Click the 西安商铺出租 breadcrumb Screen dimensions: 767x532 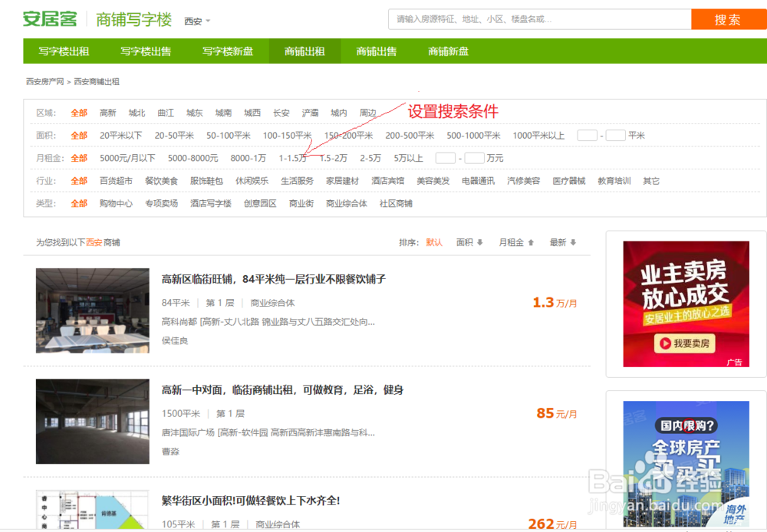(97, 82)
